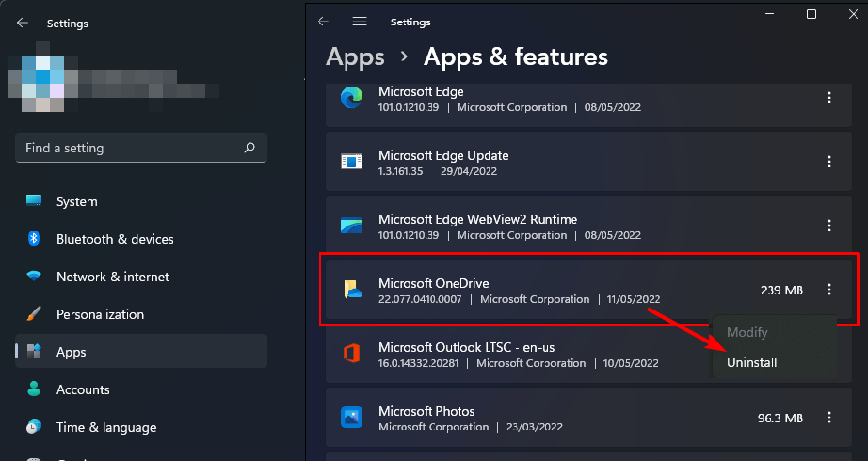The width and height of the screenshot is (868, 461).
Task: Click the Microsoft Outlook Office icon
Action: (351, 353)
